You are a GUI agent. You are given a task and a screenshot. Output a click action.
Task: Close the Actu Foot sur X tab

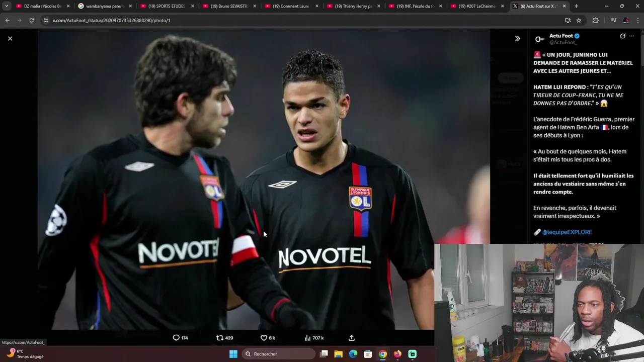coord(564,6)
